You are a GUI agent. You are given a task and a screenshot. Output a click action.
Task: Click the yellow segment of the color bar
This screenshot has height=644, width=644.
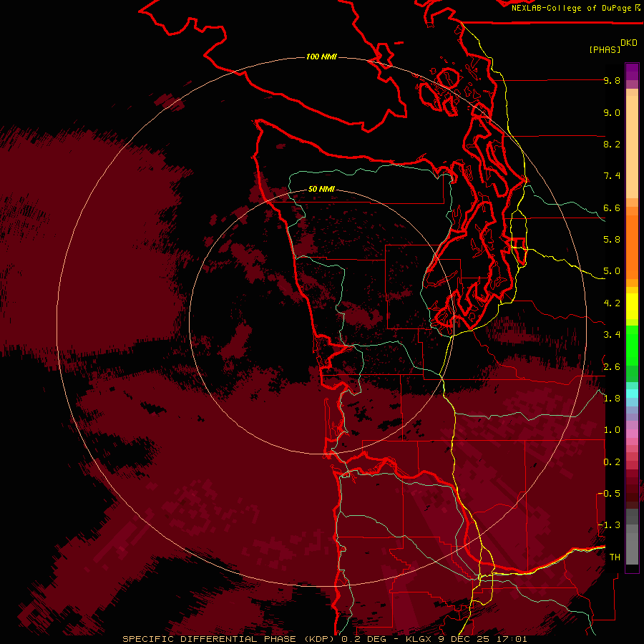pos(632,306)
